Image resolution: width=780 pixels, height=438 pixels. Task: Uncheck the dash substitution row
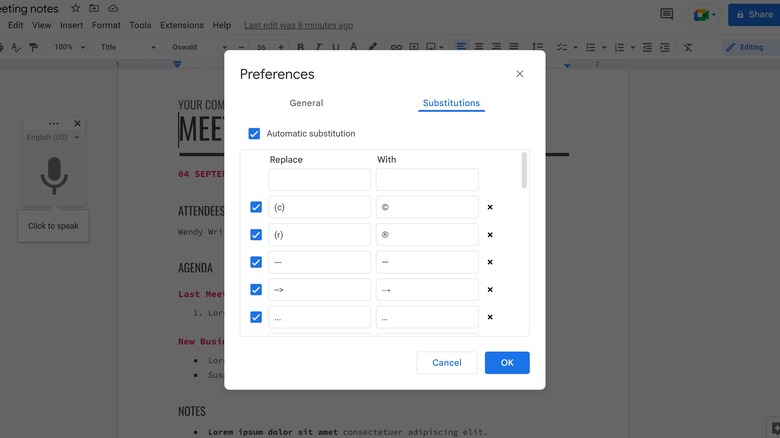point(256,262)
